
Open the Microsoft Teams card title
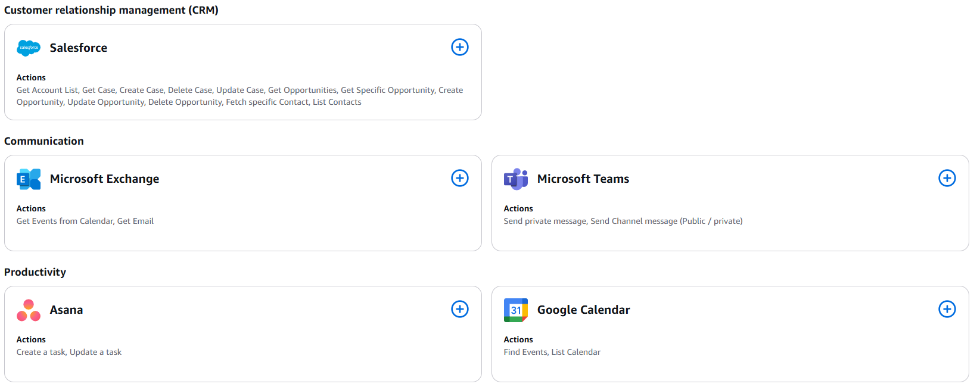point(583,179)
